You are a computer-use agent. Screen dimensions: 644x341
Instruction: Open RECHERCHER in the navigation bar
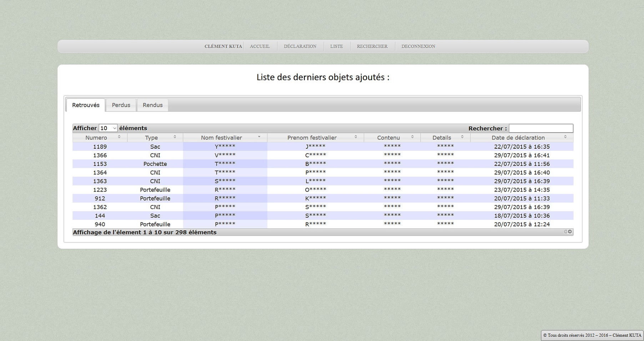pyautogui.click(x=372, y=46)
